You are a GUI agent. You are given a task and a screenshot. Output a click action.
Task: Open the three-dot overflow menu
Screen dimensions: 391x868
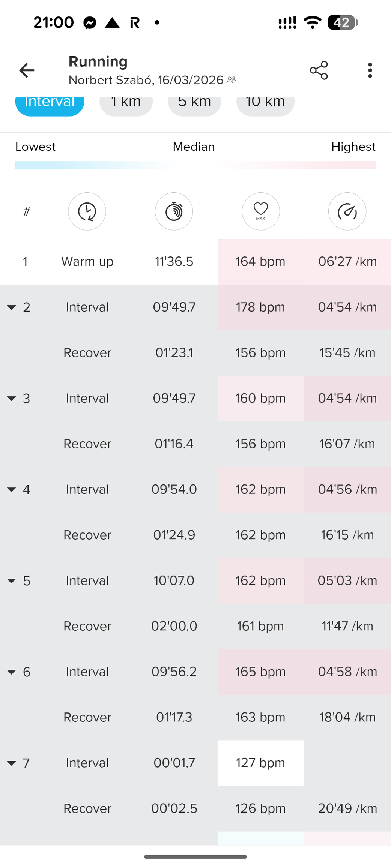pos(370,70)
